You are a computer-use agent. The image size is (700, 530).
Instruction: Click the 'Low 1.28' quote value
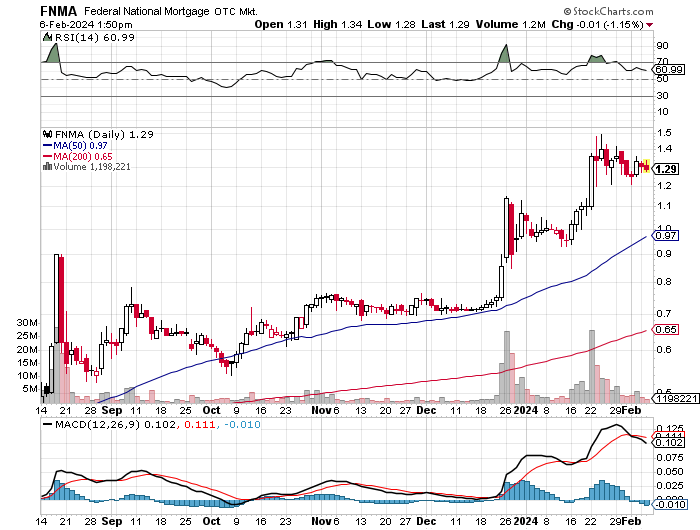[x=392, y=25]
